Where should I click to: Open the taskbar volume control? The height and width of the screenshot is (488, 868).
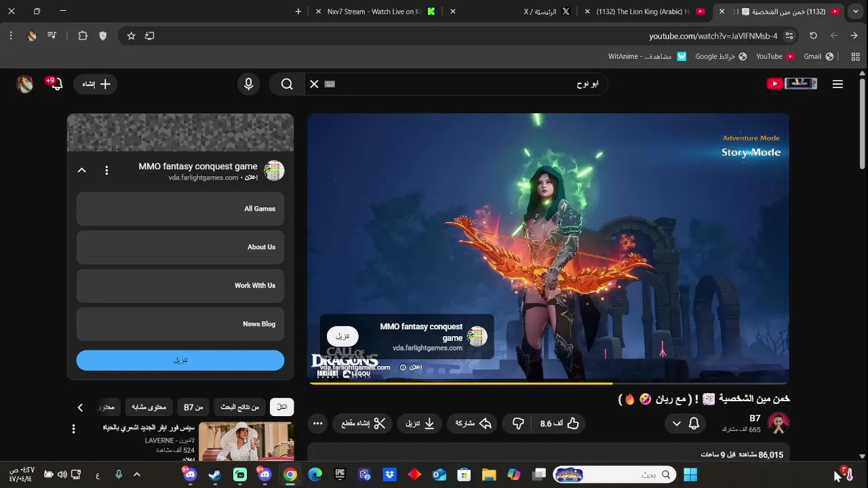point(62,475)
